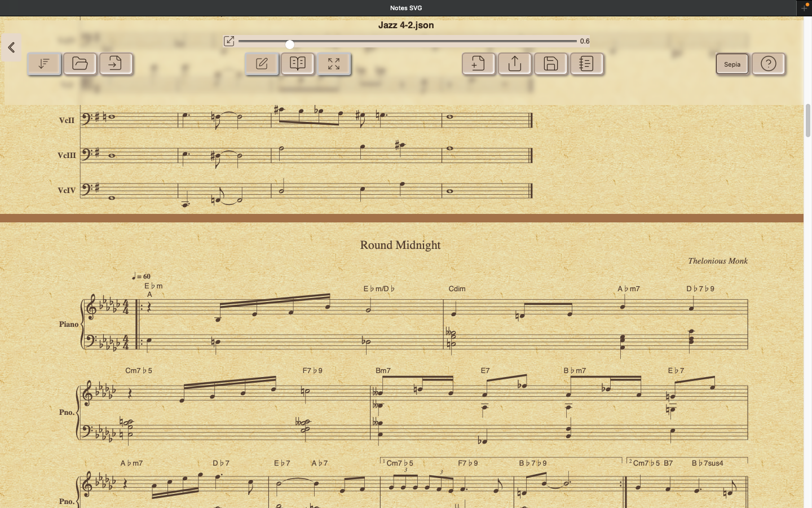Screen dimensions: 812x508
Task: Switch to the open book reading view
Action: pyautogui.click(x=298, y=64)
